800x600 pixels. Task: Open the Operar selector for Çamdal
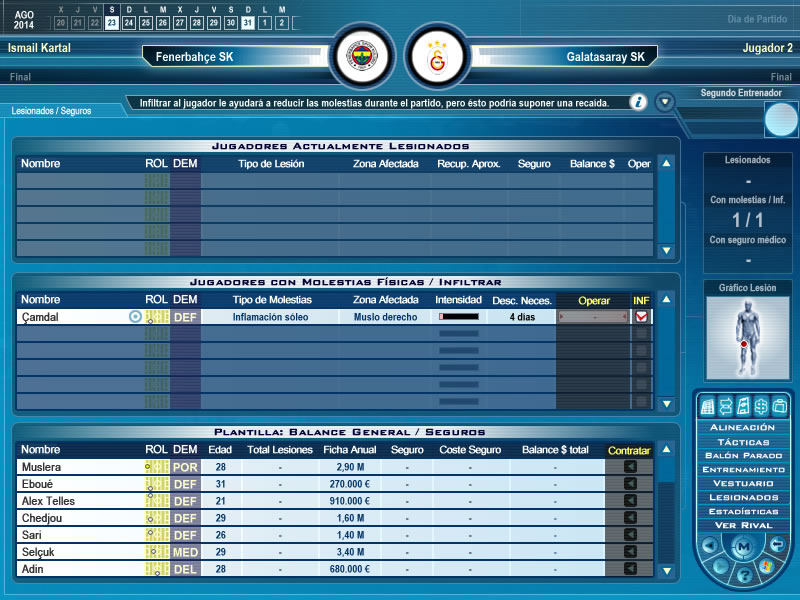click(594, 317)
